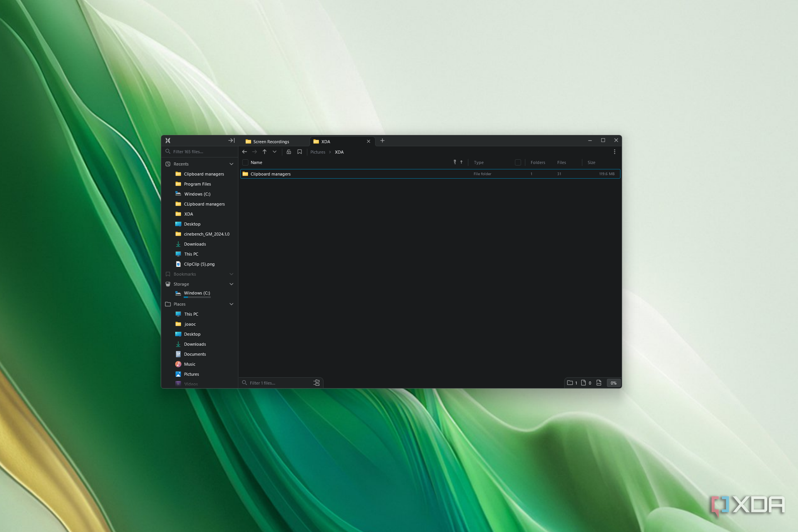Open filter options icon in bottom bar
The image size is (798, 532).
[317, 383]
